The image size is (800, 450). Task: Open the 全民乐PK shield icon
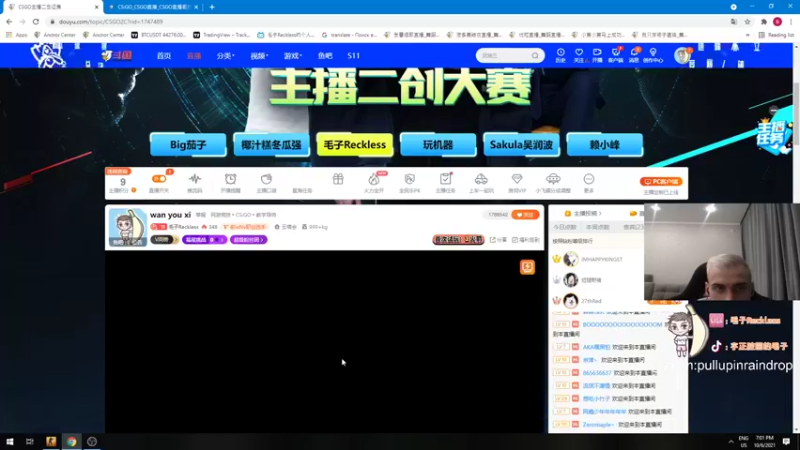pos(410,179)
